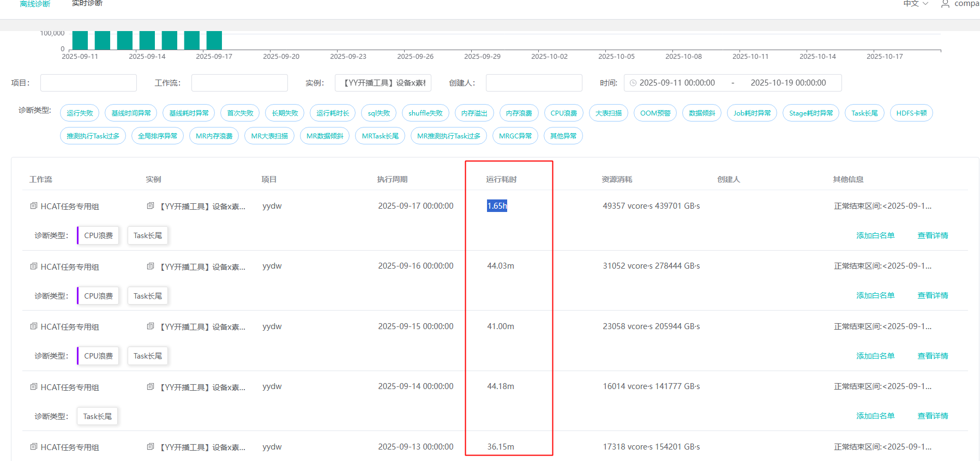
Task: Enable the MR数据倾斜 diagnosis type filter
Action: tap(324, 136)
